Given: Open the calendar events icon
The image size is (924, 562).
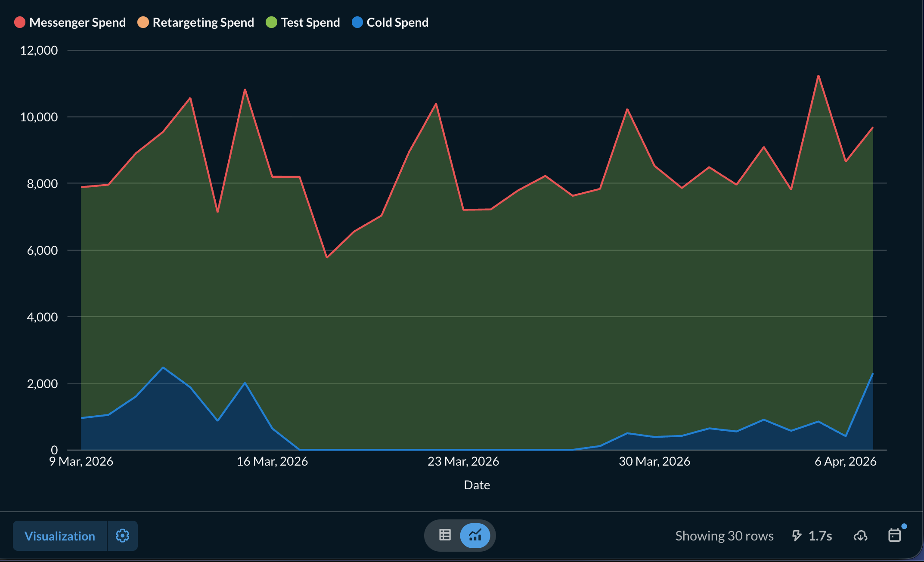Looking at the screenshot, I should 894,535.
